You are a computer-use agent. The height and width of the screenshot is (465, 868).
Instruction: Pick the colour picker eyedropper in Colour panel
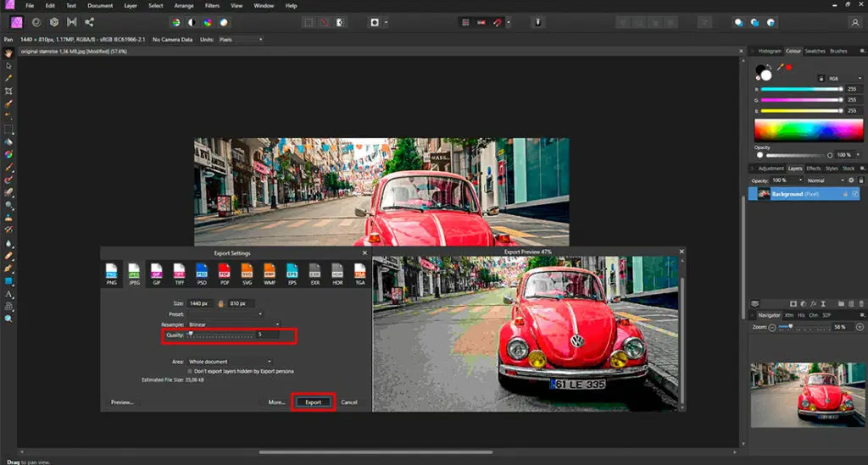click(x=780, y=67)
